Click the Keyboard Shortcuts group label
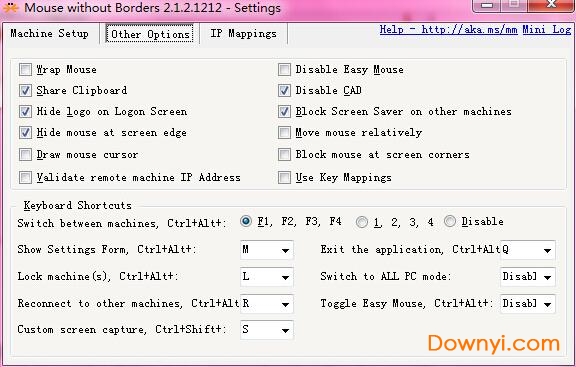The width and height of the screenshot is (576, 367). point(78,205)
